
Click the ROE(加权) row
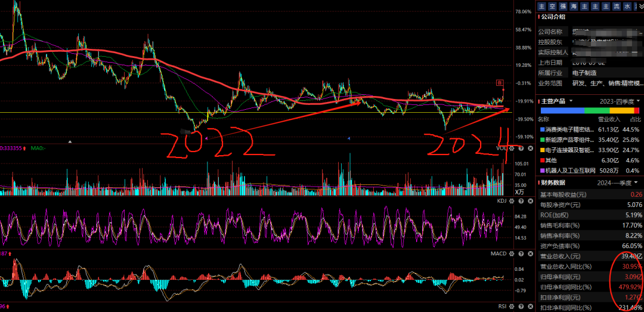[590, 215]
